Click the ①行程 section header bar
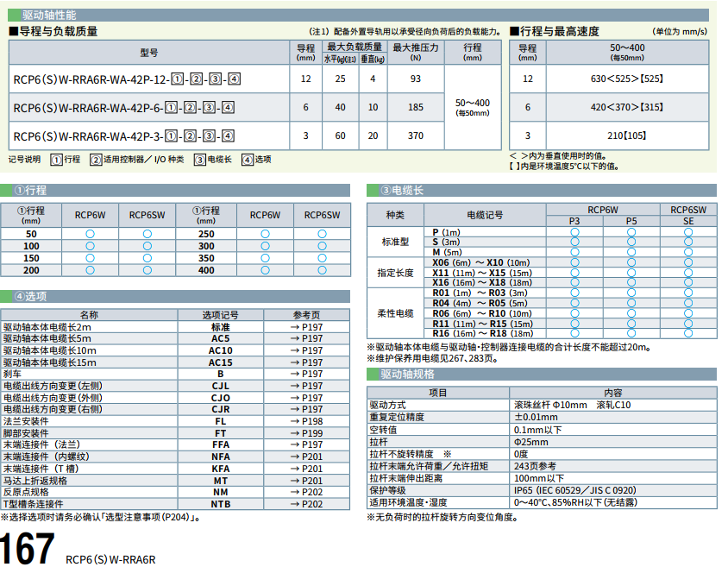Image resolution: width=728 pixels, height=567 pixels. point(175,191)
